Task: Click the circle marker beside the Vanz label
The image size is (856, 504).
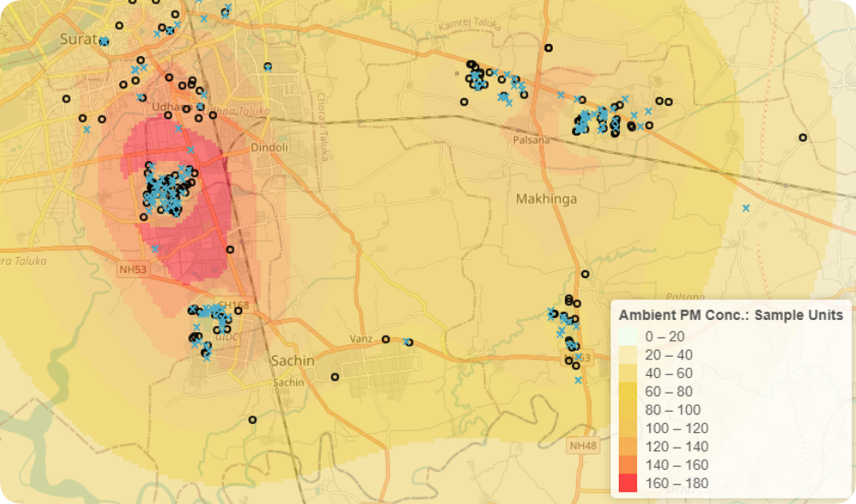Action: tap(386, 339)
